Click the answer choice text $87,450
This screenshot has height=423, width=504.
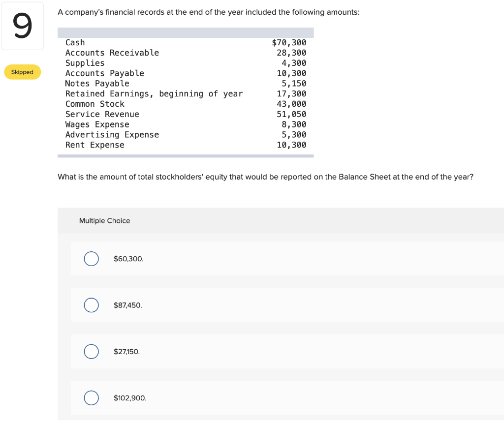[128, 305]
